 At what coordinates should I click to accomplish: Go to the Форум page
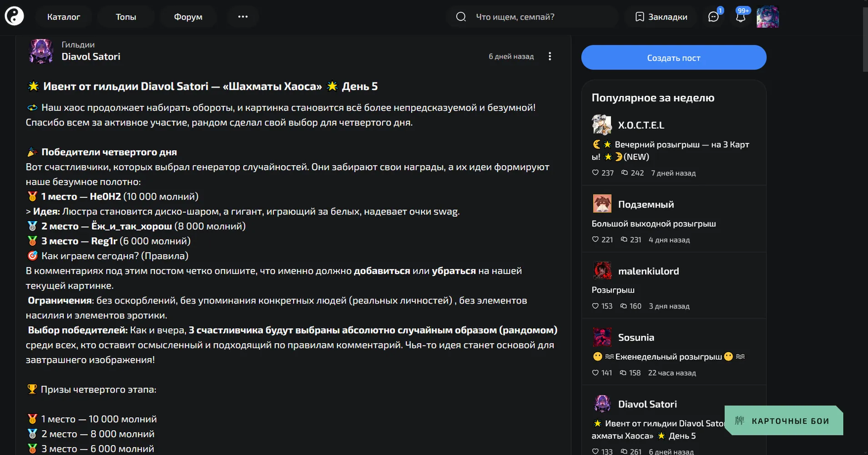click(188, 17)
